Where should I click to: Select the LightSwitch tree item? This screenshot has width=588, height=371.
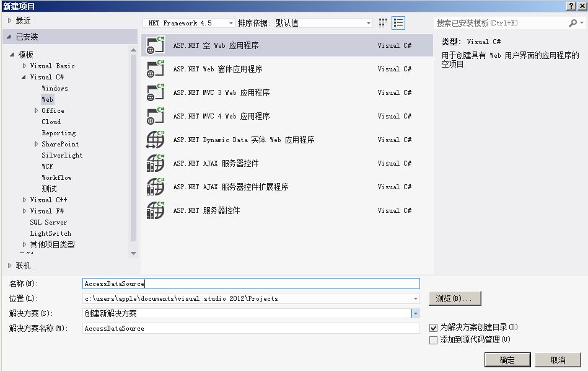point(51,233)
